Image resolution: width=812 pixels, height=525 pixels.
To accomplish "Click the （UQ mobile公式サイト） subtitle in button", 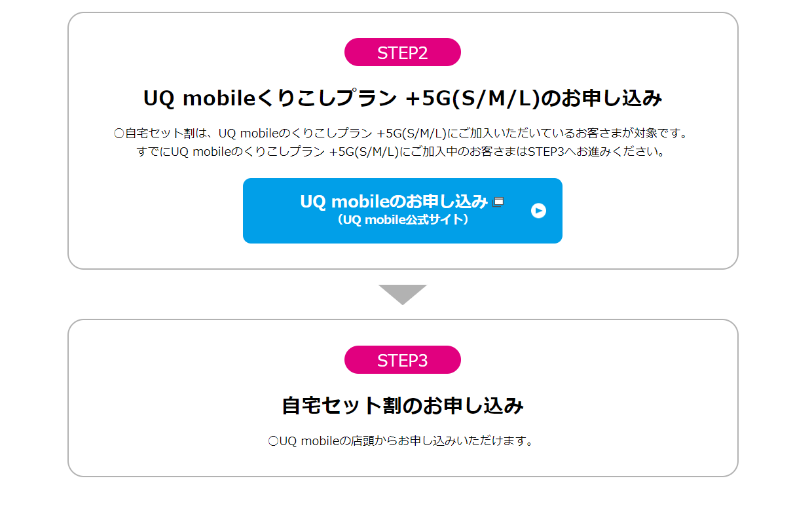I will [x=403, y=220].
